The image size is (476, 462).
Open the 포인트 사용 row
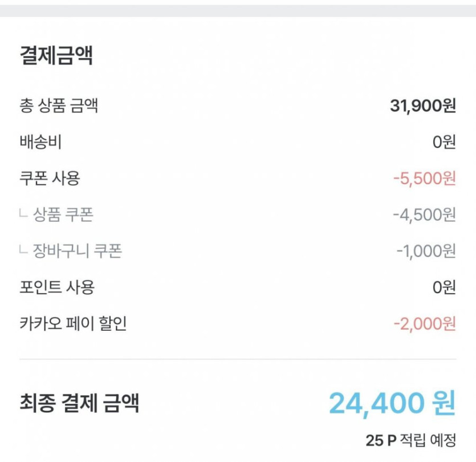(x=56, y=287)
